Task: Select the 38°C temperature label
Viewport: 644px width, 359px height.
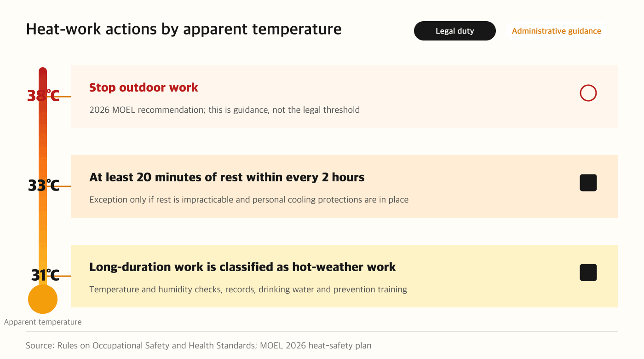Action: coord(43,96)
